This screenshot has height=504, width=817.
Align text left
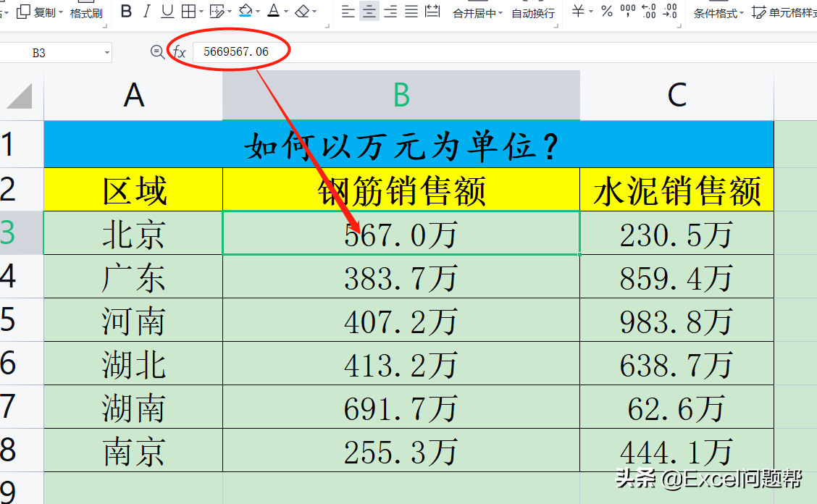[x=348, y=11]
